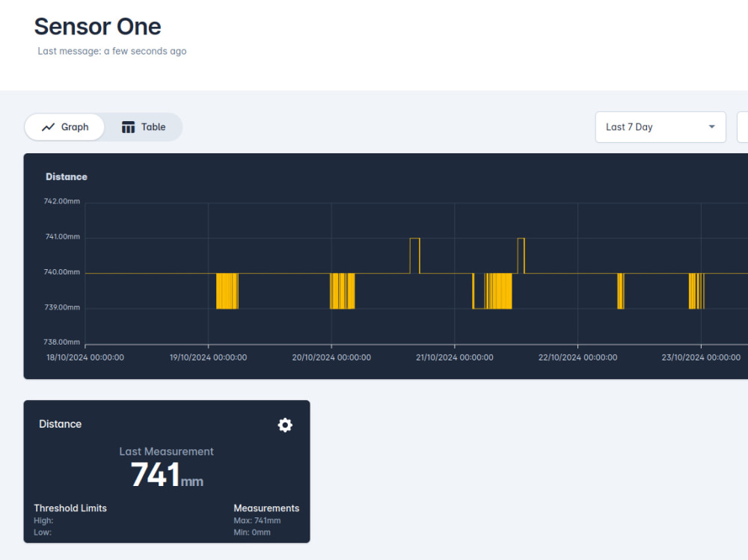
Task: Click the Last Measurement label
Action: tap(167, 452)
